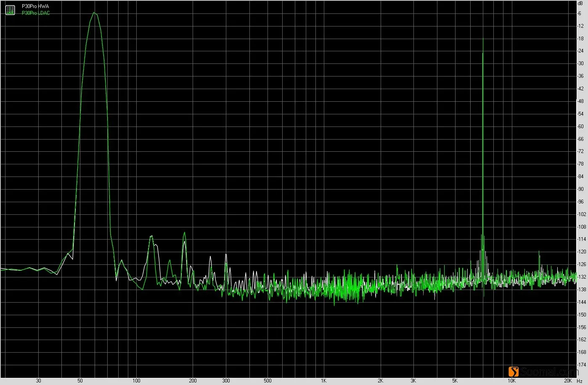The height and width of the screenshot is (385, 588).
Task: Click the -96 dB axis label
Action: 581,202
